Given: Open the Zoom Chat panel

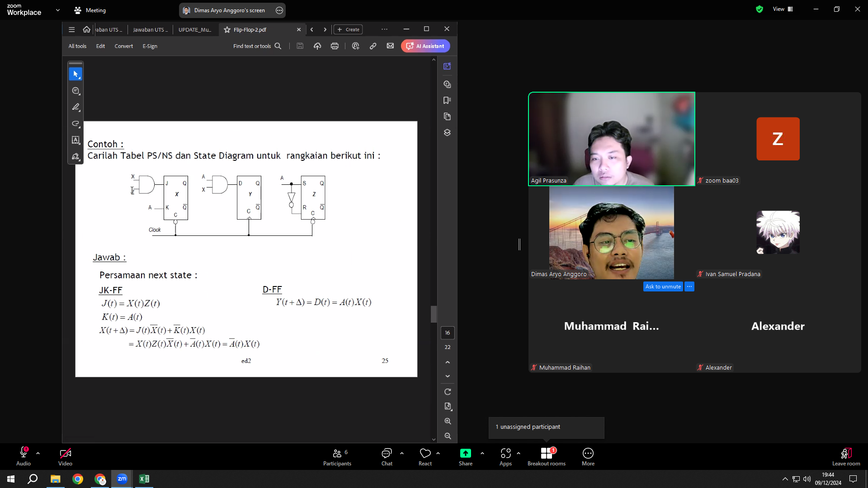Looking at the screenshot, I should click(387, 457).
